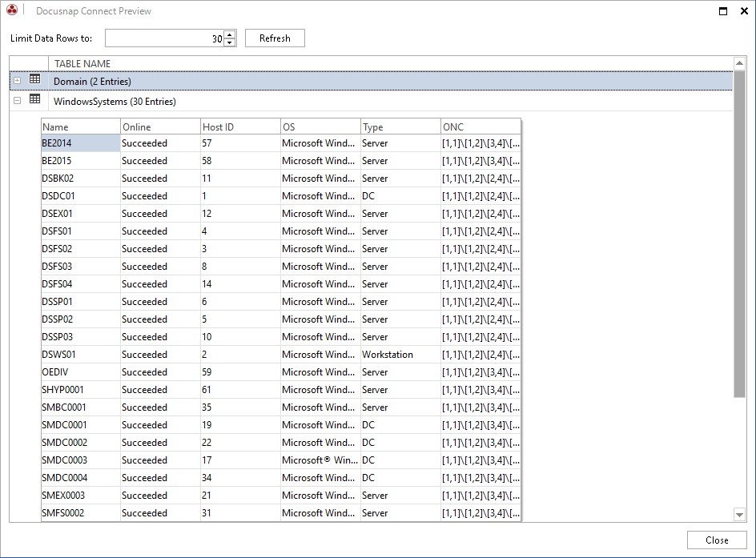Screen dimensions: 756x558
Task: Select the DSBK02 name cell
Action: pos(81,179)
